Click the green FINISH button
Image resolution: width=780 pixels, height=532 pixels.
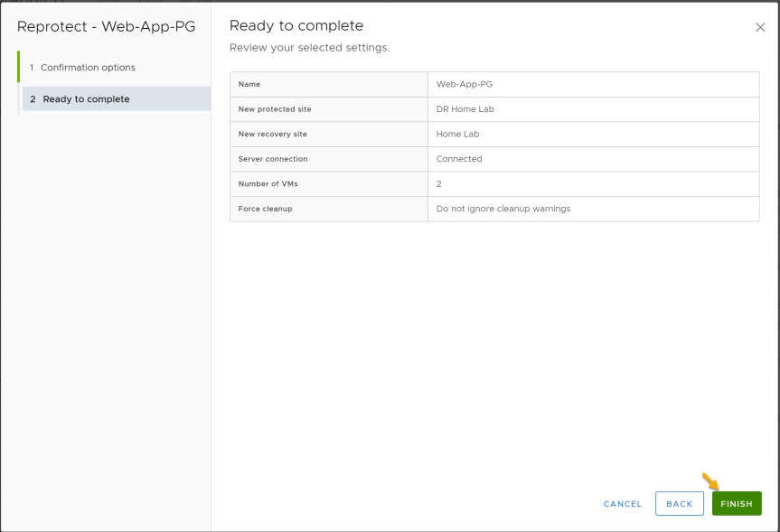(737, 503)
